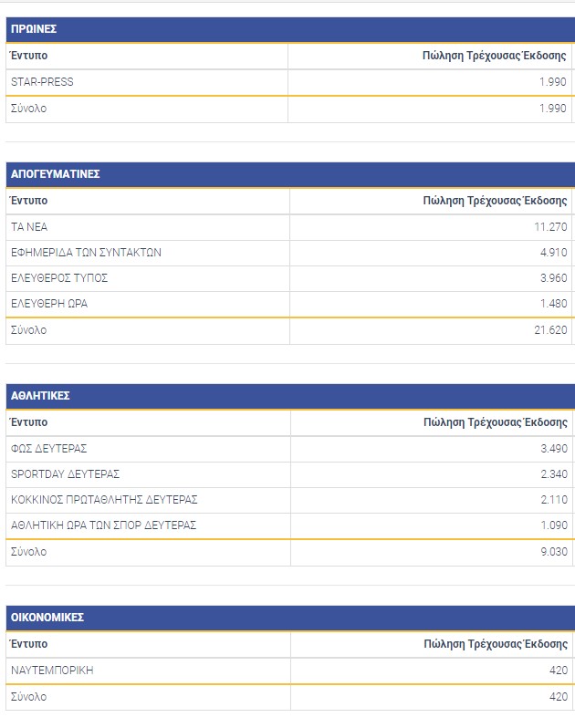Select the ΕΛΕΥΘΕΡΟΣ ΤΥΠΟΣ entry
Screen dimensions: 575x728
tap(58, 277)
